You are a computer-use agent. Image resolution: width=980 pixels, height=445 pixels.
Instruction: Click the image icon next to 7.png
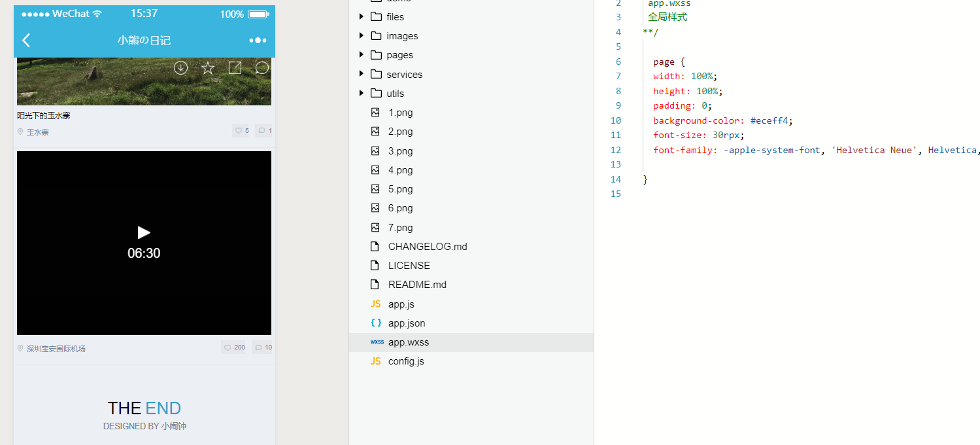(x=375, y=227)
